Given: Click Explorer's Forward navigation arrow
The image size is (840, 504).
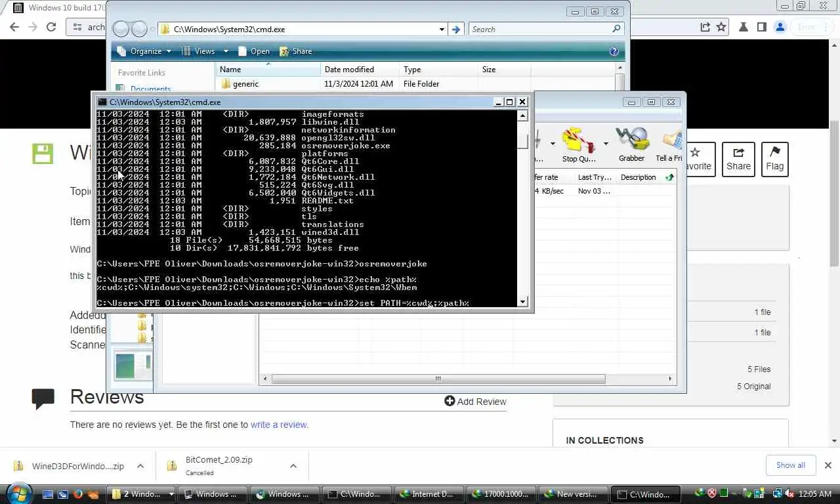Looking at the screenshot, I should (139, 29).
